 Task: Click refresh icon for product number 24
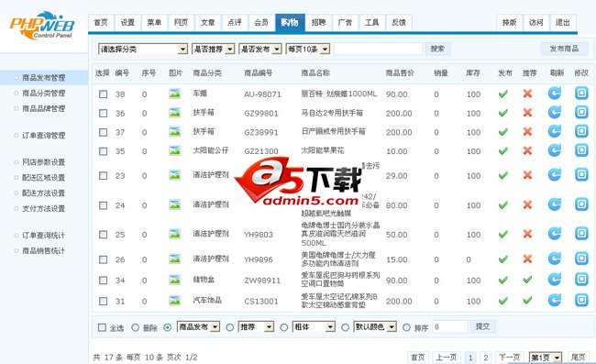pos(555,204)
